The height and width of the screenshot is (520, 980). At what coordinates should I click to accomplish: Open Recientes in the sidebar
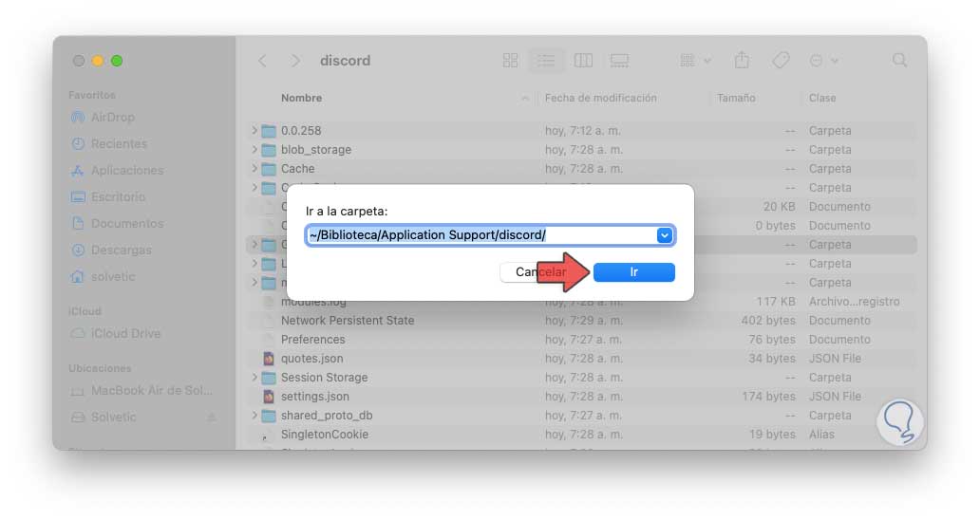[x=109, y=143]
